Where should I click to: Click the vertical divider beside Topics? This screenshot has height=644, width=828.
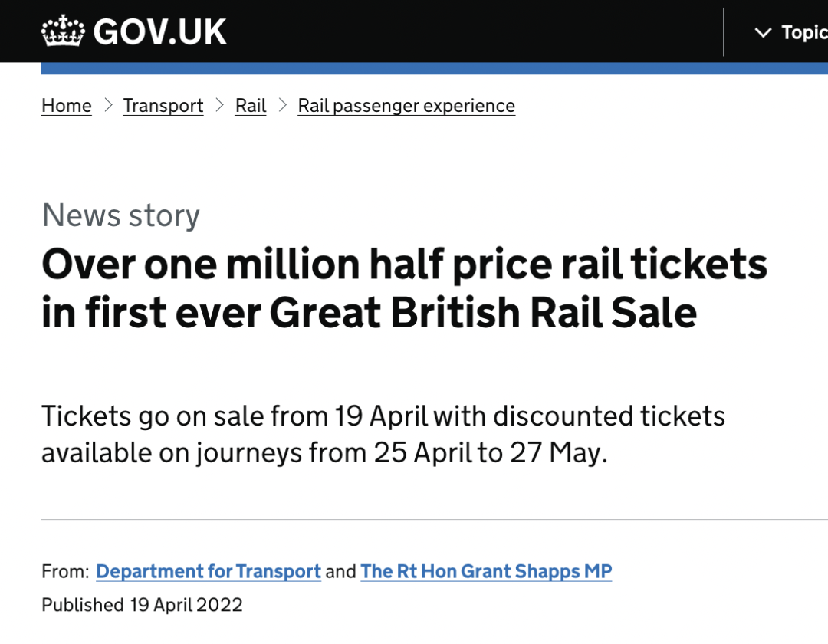tap(723, 32)
